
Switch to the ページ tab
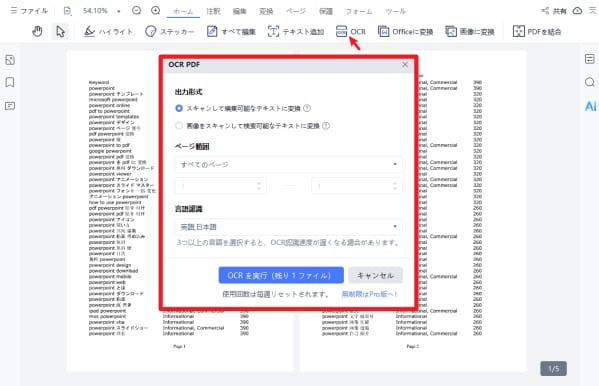click(x=296, y=11)
